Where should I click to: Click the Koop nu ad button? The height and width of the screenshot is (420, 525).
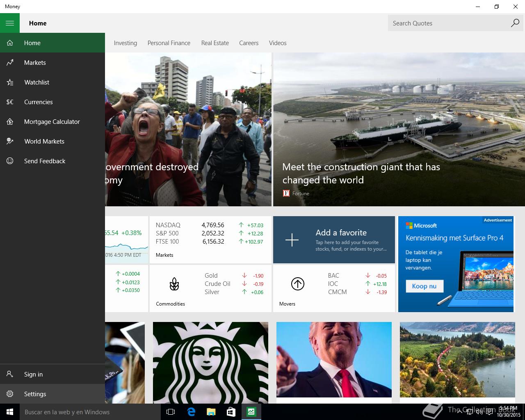point(425,286)
